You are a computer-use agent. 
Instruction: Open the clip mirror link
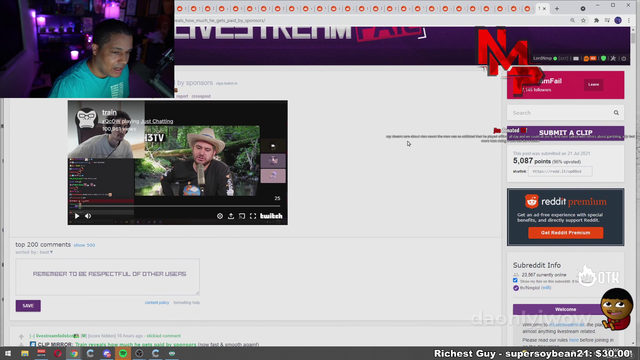pos(136,344)
